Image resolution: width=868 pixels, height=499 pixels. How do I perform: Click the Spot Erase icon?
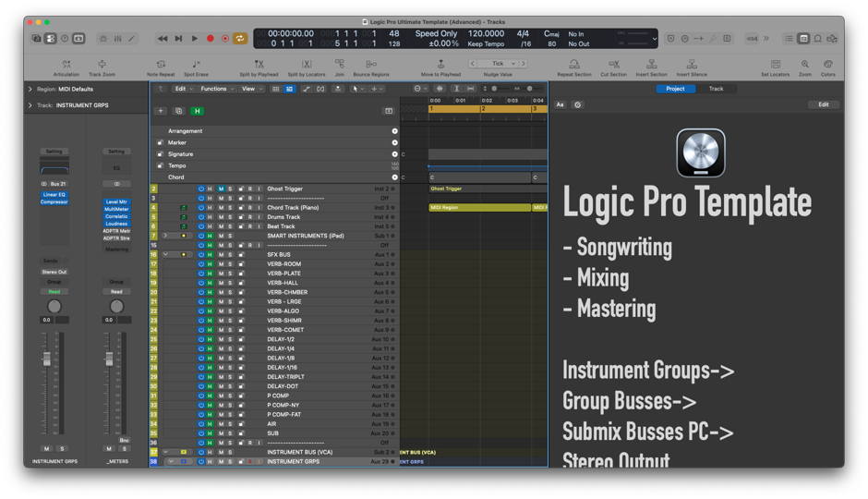tap(196, 65)
